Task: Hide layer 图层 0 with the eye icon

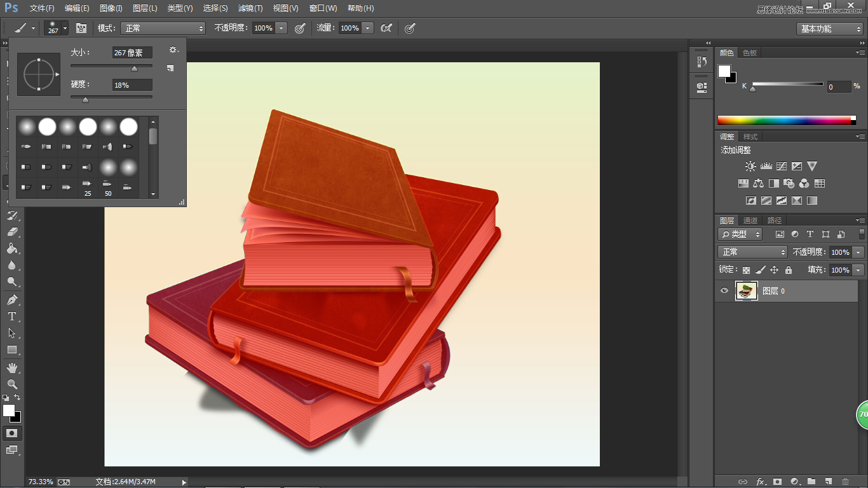Action: [x=724, y=291]
